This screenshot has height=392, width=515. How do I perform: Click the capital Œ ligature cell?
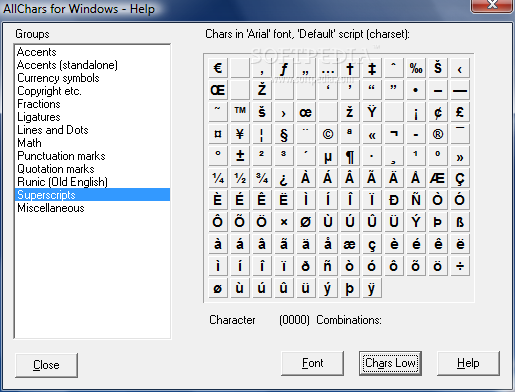pos(218,90)
